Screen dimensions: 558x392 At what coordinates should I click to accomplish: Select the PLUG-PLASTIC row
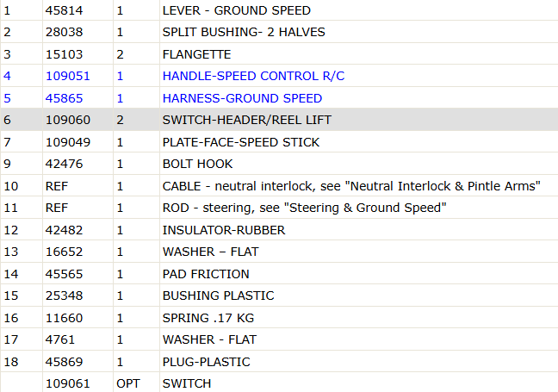click(x=279, y=362)
